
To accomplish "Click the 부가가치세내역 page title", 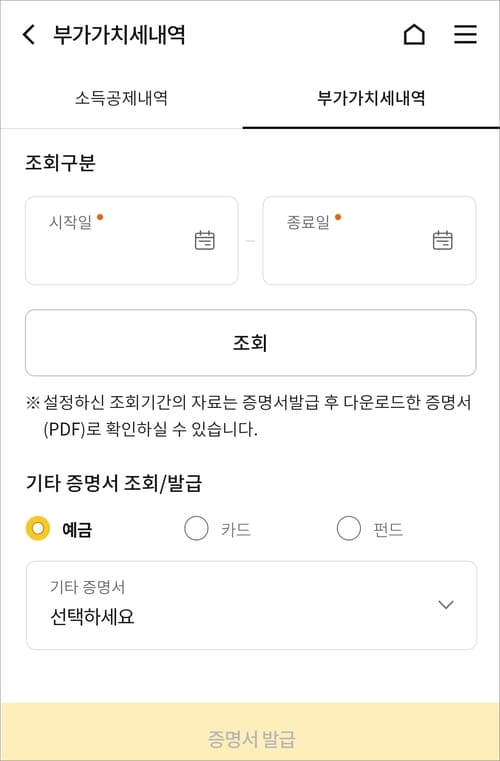I will (119, 35).
